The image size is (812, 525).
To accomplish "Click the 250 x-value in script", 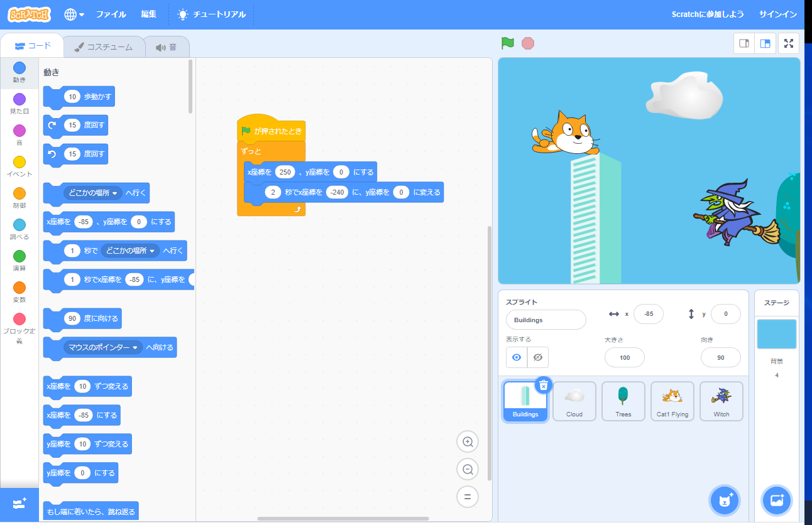I will coord(285,172).
